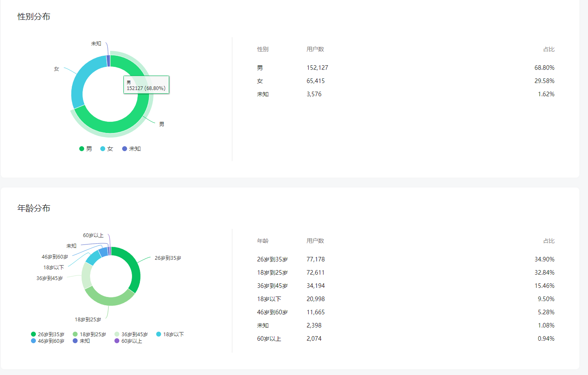The height and width of the screenshot is (375, 588).
Task: Toggle 18岁以下 legend entry
Action: click(170, 334)
